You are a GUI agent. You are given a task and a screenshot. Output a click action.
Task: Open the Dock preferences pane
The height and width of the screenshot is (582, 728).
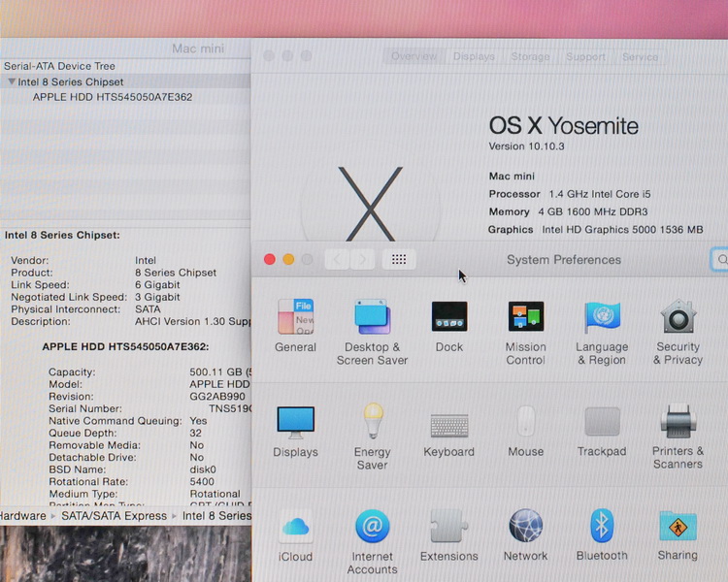coord(449,325)
